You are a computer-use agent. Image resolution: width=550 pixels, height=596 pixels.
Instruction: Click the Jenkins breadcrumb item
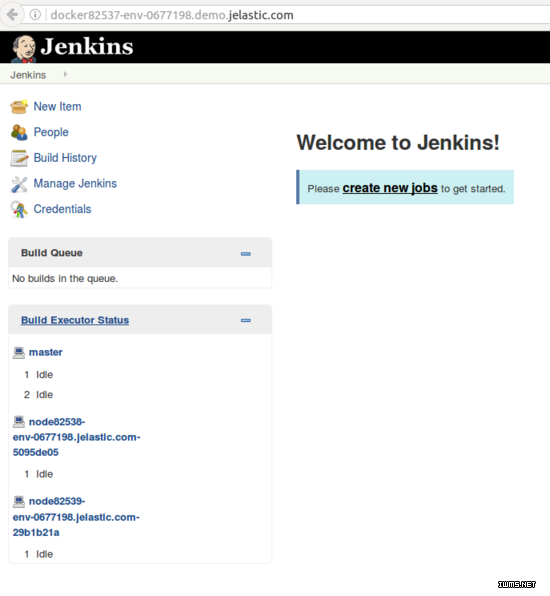28,75
